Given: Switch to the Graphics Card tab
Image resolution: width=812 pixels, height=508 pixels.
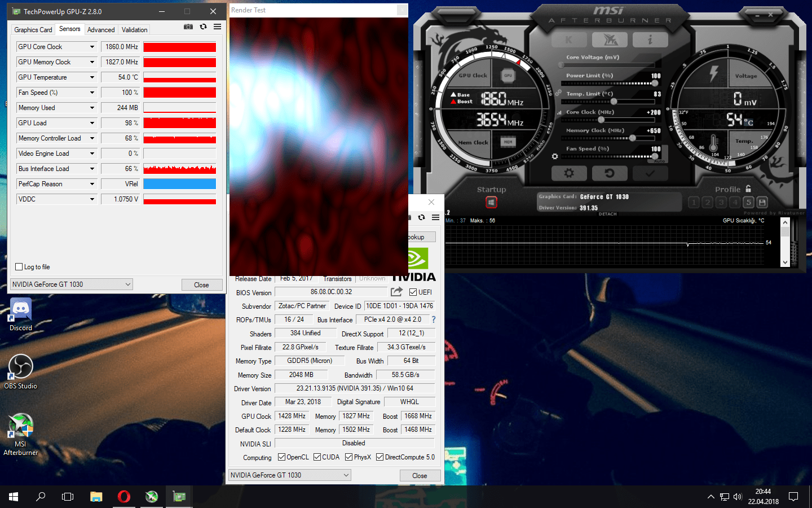Looking at the screenshot, I should [x=33, y=30].
